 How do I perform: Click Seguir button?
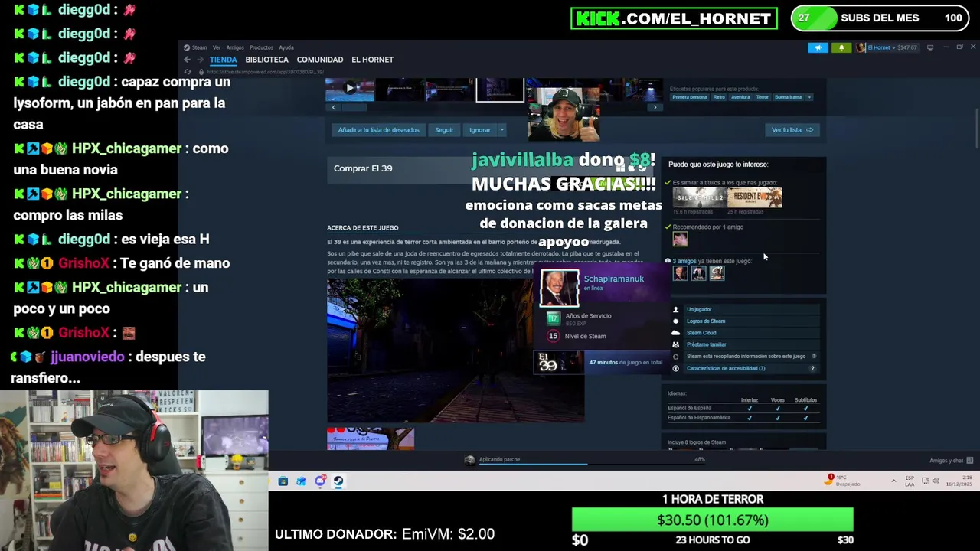(444, 130)
